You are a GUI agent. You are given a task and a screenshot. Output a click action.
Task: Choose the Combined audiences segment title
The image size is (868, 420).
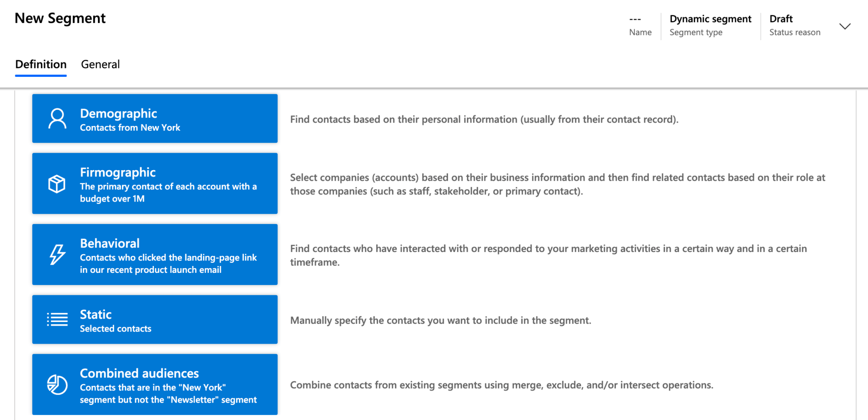(139, 373)
